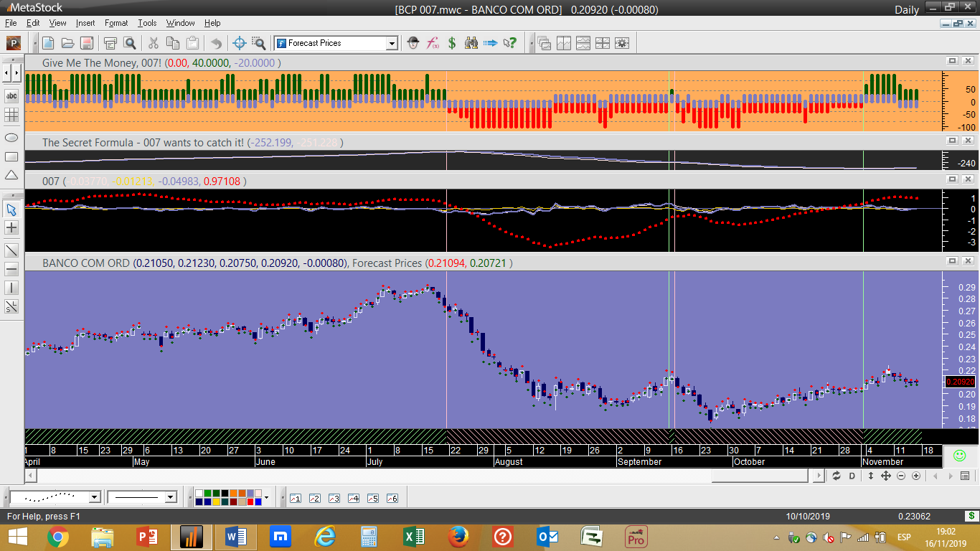Screen dimensions: 980x551
Task: Click the green smiley face button
Action: (x=959, y=456)
